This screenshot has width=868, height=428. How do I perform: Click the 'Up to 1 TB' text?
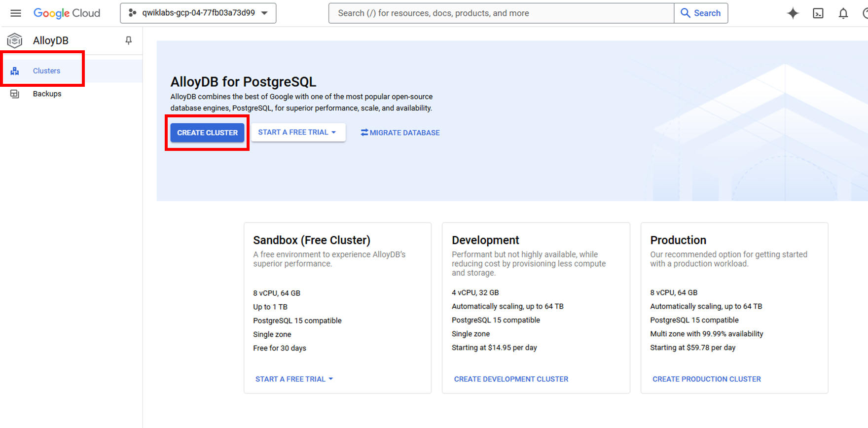click(x=270, y=307)
